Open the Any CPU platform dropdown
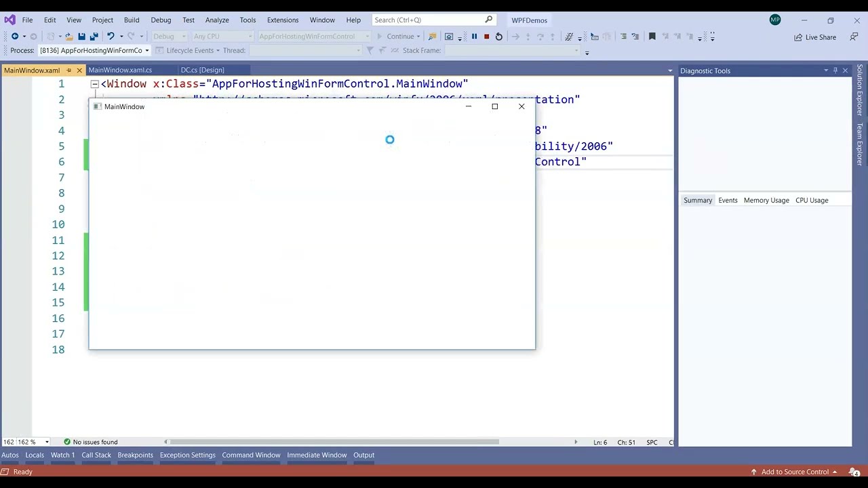868x488 pixels. click(222, 37)
